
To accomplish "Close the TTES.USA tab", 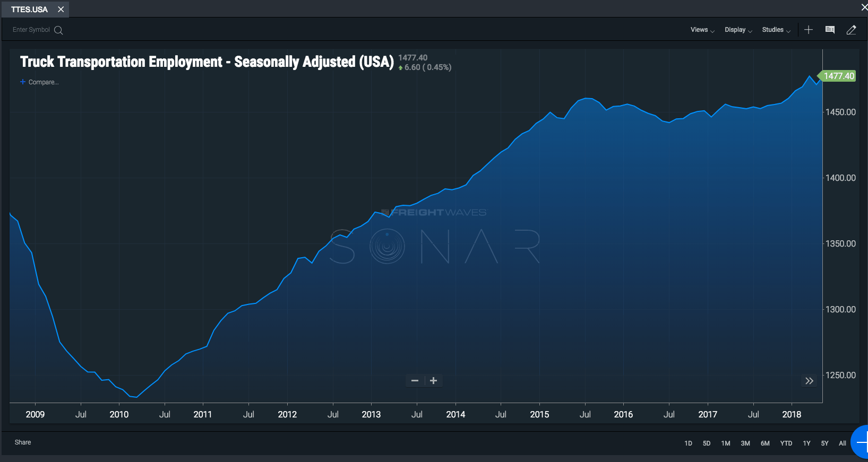I will [61, 10].
